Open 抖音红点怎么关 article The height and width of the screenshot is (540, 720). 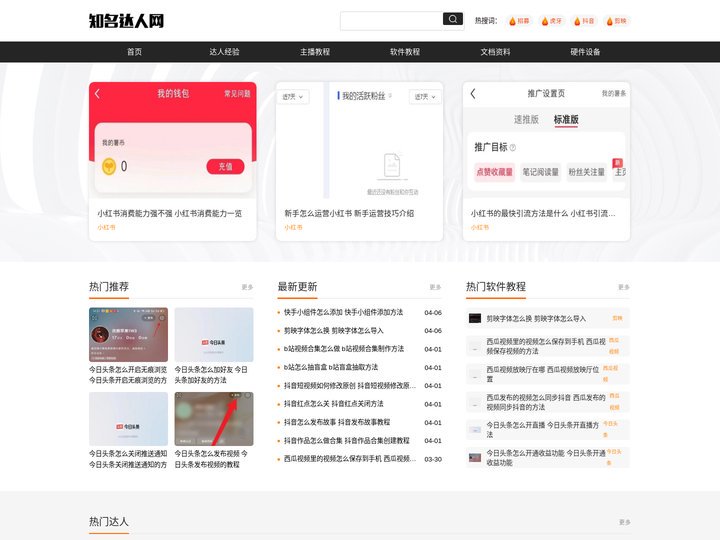pyautogui.click(x=333, y=404)
